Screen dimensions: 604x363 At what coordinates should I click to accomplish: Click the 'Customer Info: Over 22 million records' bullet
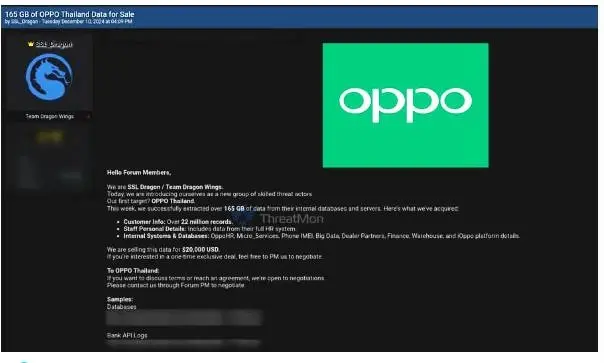[x=178, y=222]
